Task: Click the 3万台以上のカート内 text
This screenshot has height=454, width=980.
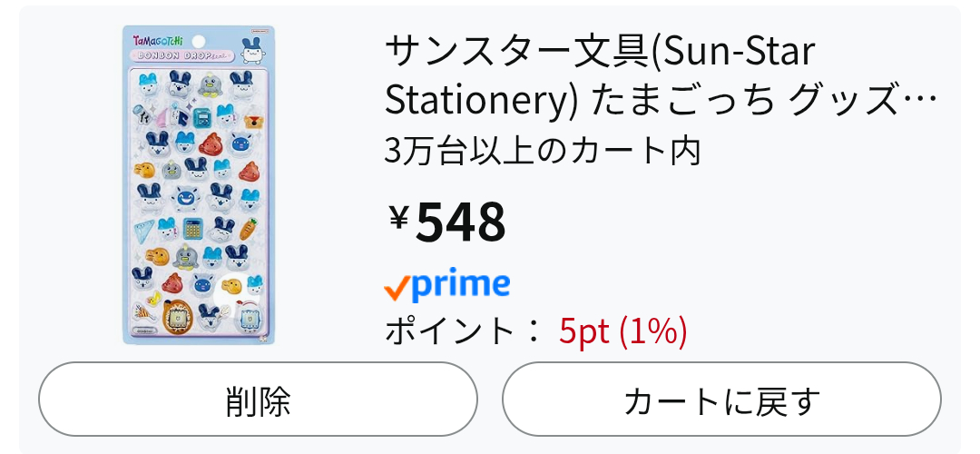Action: click(543, 151)
